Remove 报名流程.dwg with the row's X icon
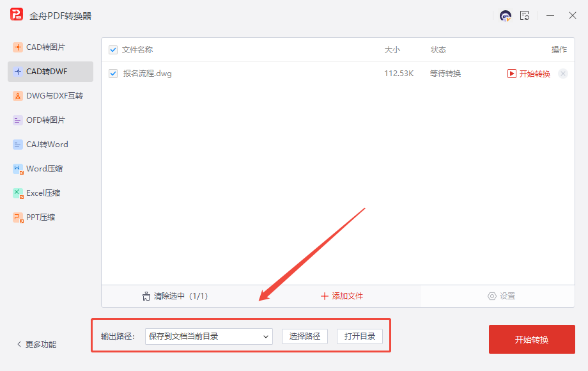Image resolution: width=588 pixels, height=371 pixels. coord(563,74)
